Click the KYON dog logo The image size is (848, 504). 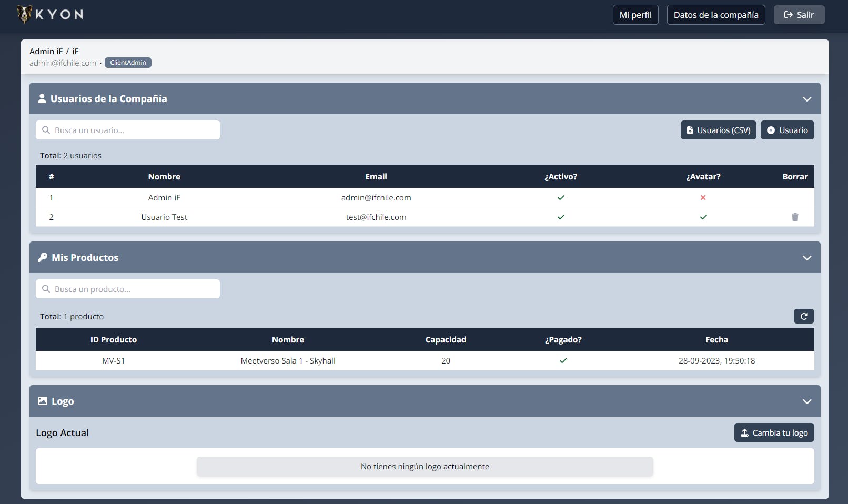24,14
